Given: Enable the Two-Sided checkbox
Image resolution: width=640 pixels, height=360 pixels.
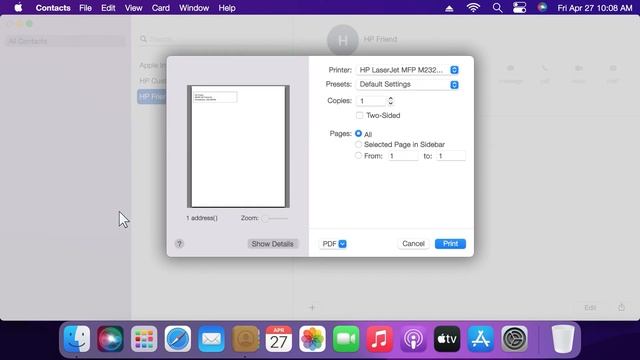Looking at the screenshot, I should pyautogui.click(x=360, y=116).
